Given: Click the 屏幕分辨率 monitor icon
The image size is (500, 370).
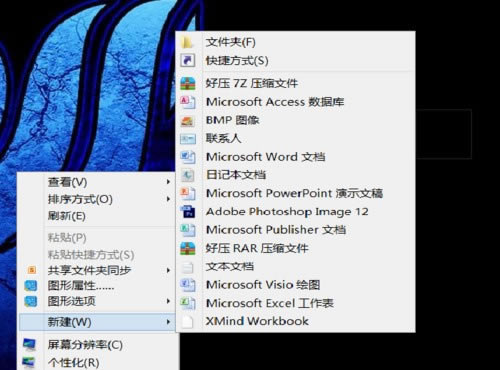Looking at the screenshot, I should coord(30,345).
